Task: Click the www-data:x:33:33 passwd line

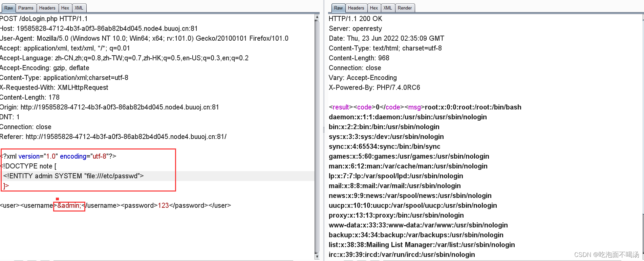Action: pyautogui.click(x=418, y=225)
